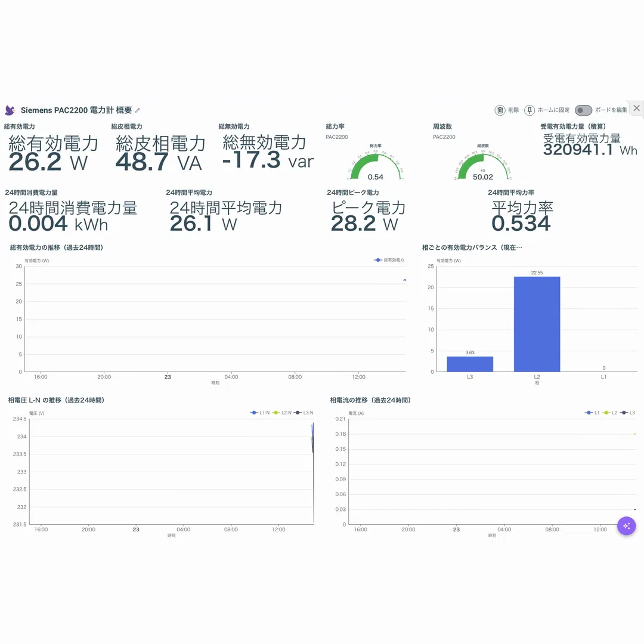Viewport: 644px width, 644px height.
Task: Toggle the L1 legend in the phase current chart
Action: click(592, 413)
